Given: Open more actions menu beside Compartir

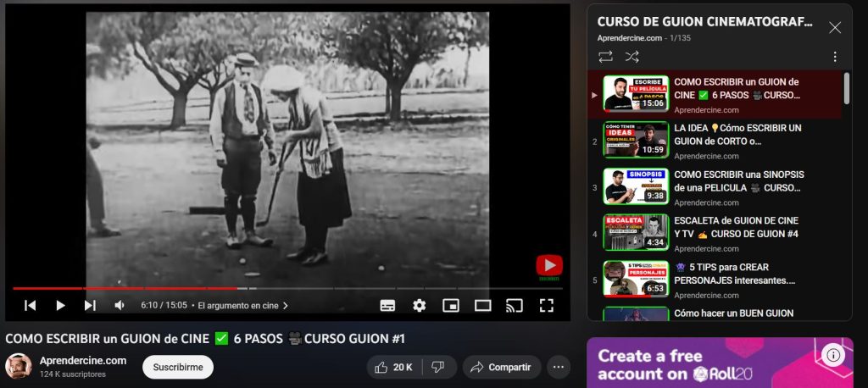Looking at the screenshot, I should click(x=559, y=367).
